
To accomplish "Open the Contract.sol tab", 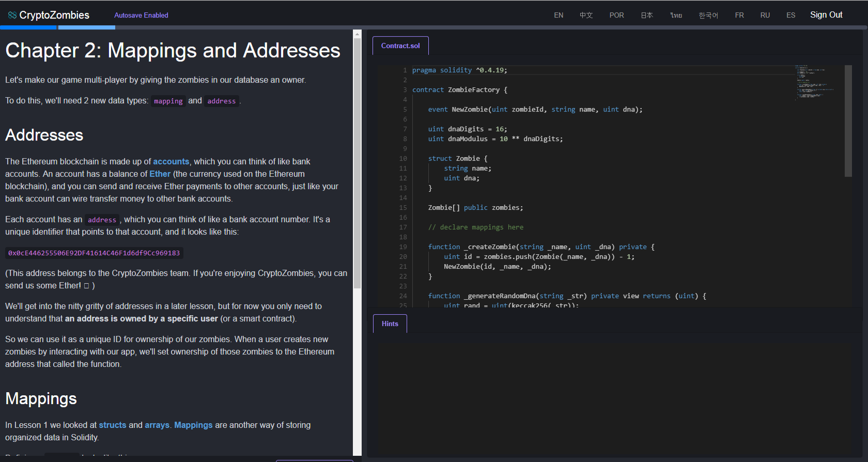I will [400, 46].
